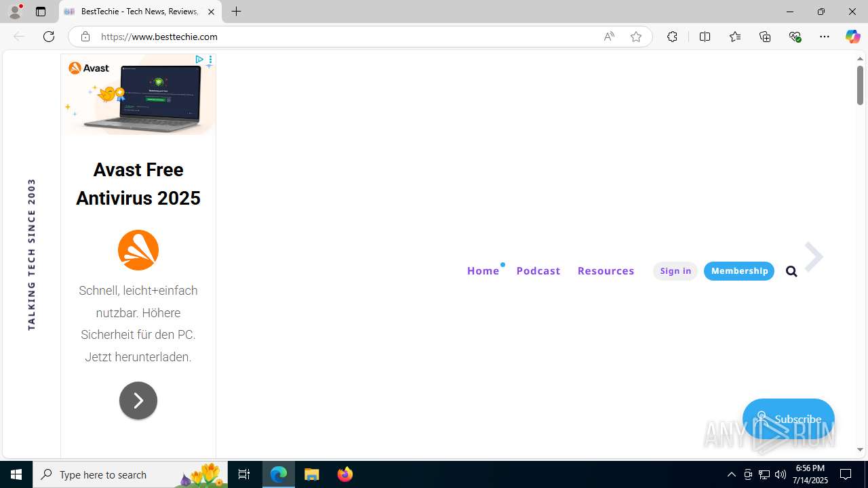Image resolution: width=868 pixels, height=488 pixels.
Task: Open volume control tray icon
Action: pyautogui.click(x=781, y=474)
